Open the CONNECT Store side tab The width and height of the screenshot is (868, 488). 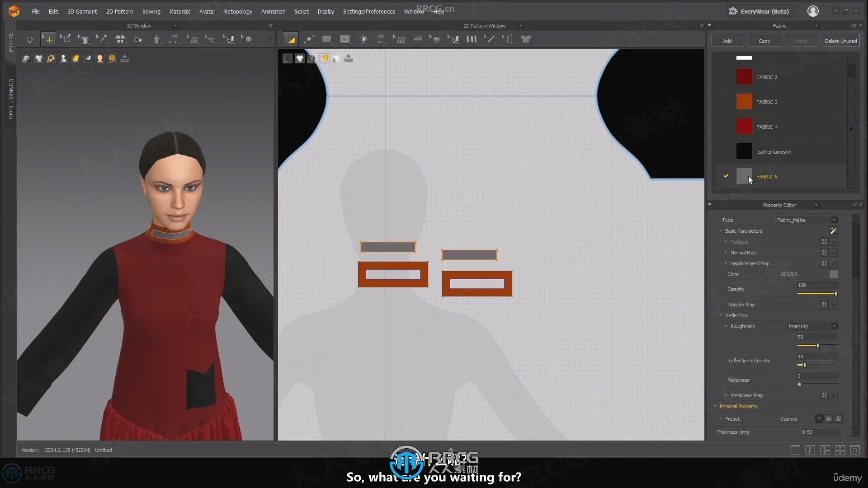point(11,99)
